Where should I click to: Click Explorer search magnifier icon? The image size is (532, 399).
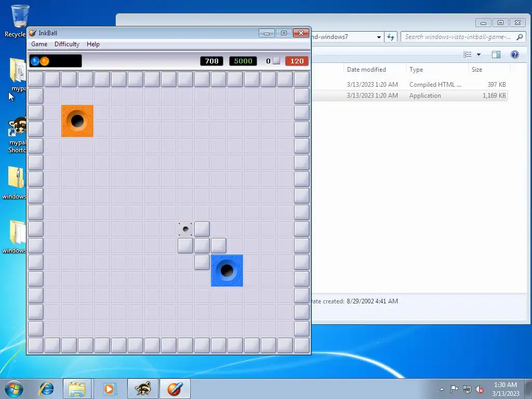tap(520, 37)
